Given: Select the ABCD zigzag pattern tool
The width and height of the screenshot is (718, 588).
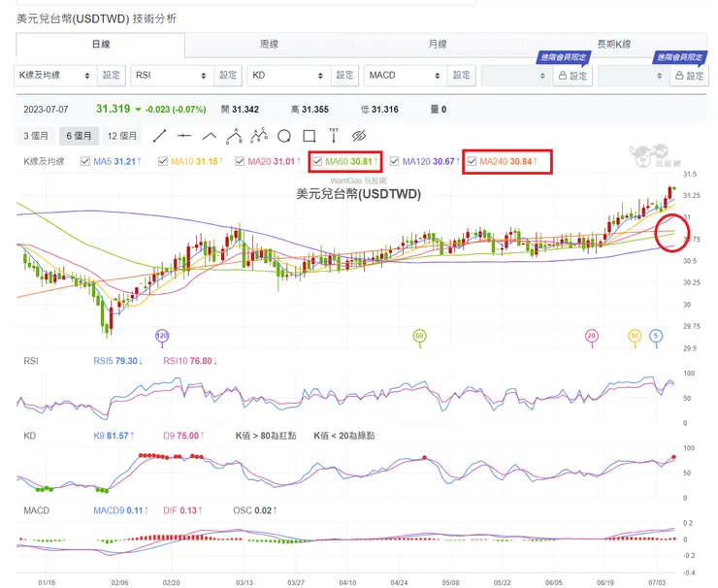Looking at the screenshot, I should [x=259, y=135].
